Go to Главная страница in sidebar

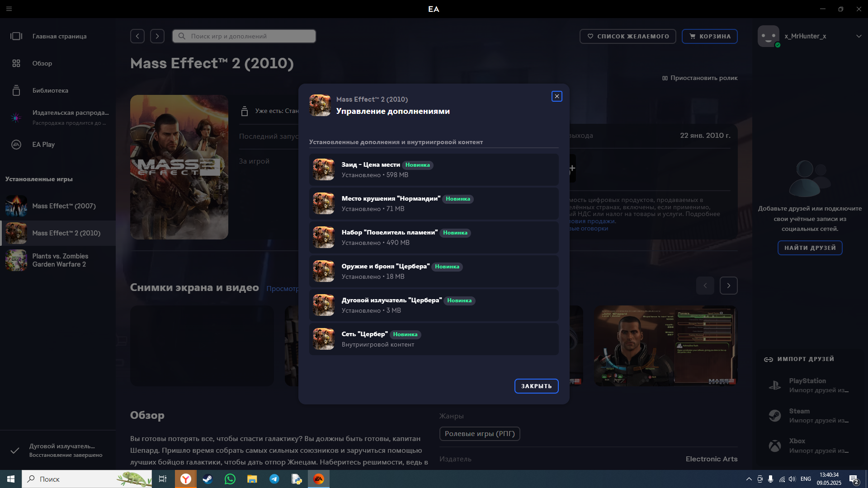point(58,36)
